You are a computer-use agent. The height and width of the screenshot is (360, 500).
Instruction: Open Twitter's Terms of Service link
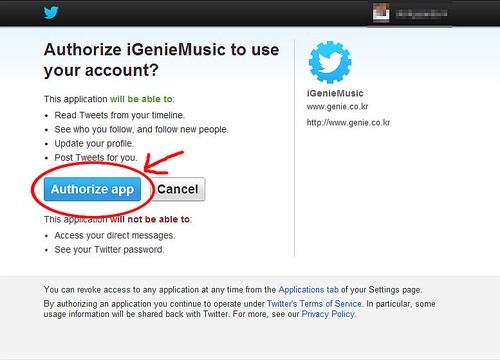(314, 304)
